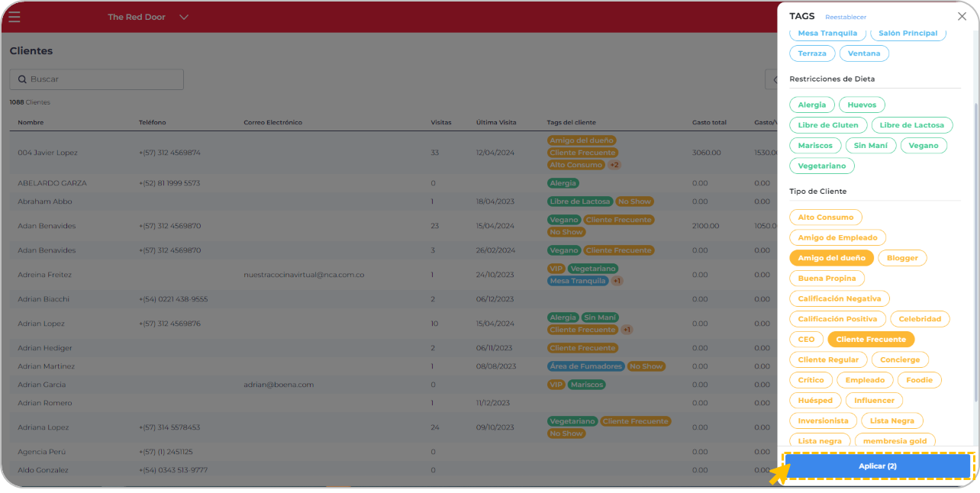Click the Gasto total column header
The image size is (980, 493).
point(709,123)
